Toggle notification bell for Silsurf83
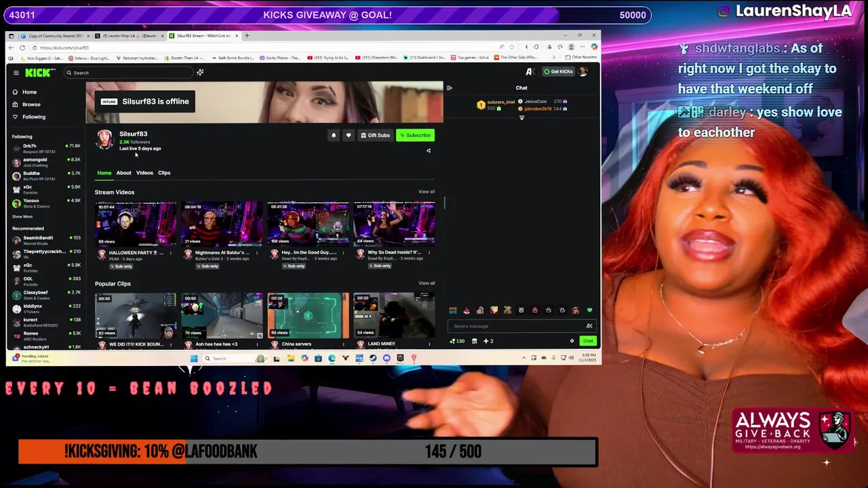The image size is (868, 488). pyautogui.click(x=334, y=136)
